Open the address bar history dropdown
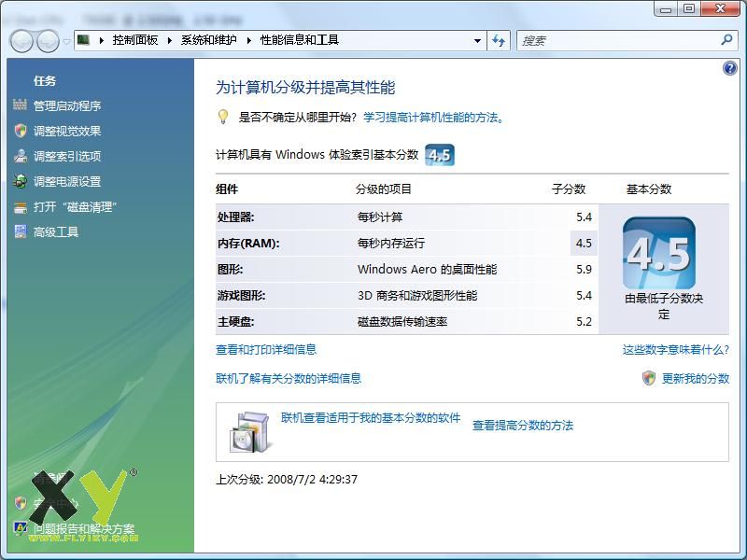 click(x=477, y=40)
